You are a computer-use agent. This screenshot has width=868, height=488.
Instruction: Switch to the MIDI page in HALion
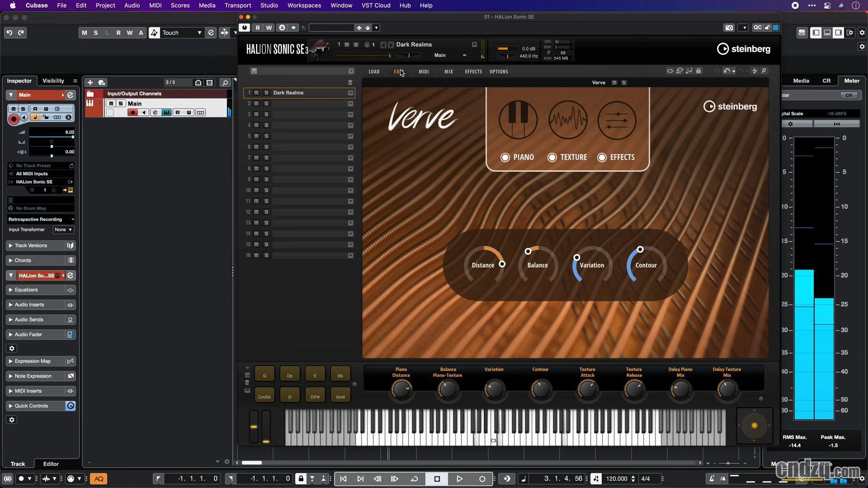424,71
